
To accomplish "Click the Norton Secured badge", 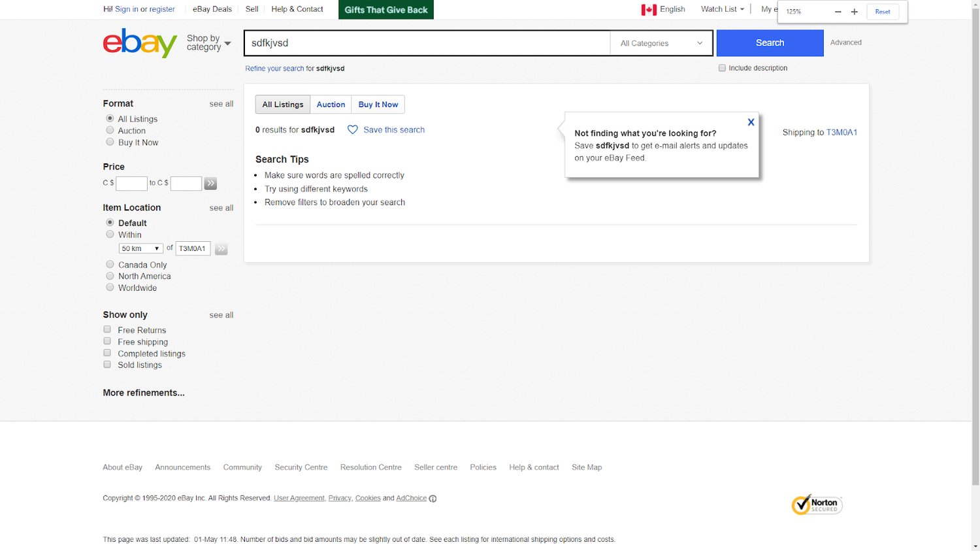I will click(817, 505).
